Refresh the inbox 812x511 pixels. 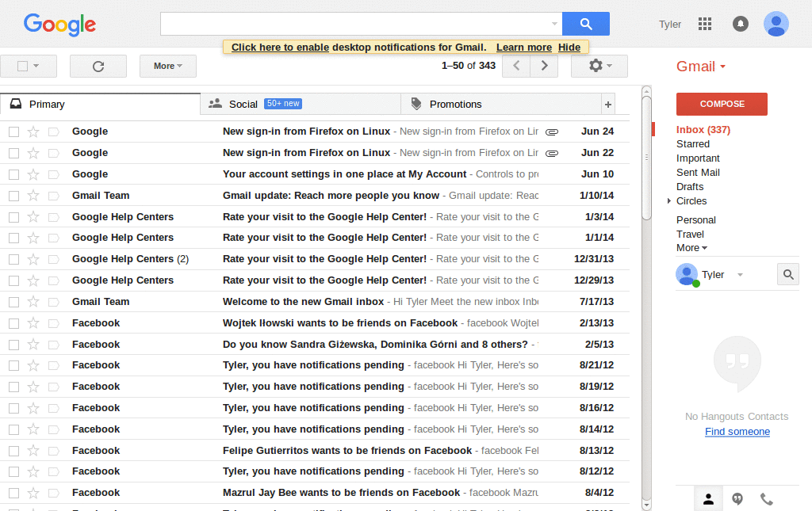pyautogui.click(x=98, y=67)
